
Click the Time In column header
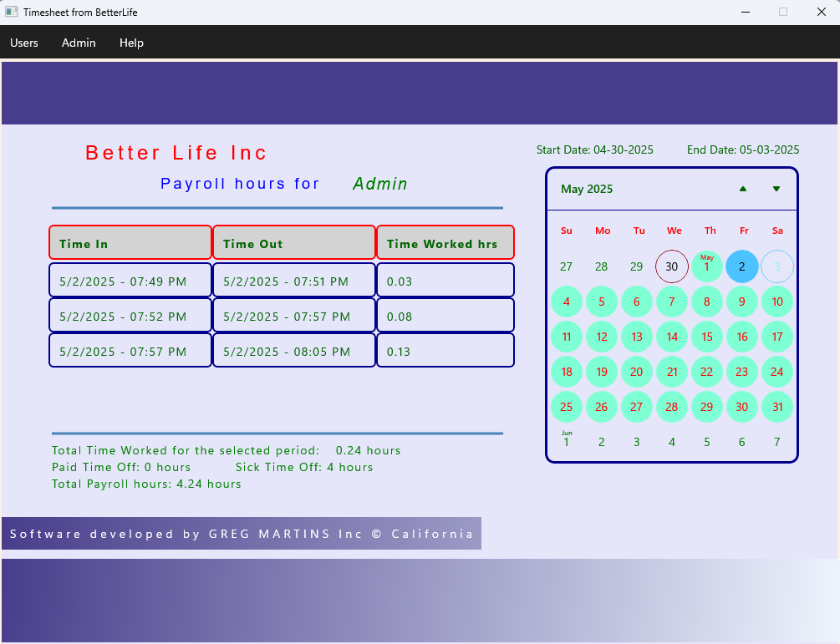(130, 243)
